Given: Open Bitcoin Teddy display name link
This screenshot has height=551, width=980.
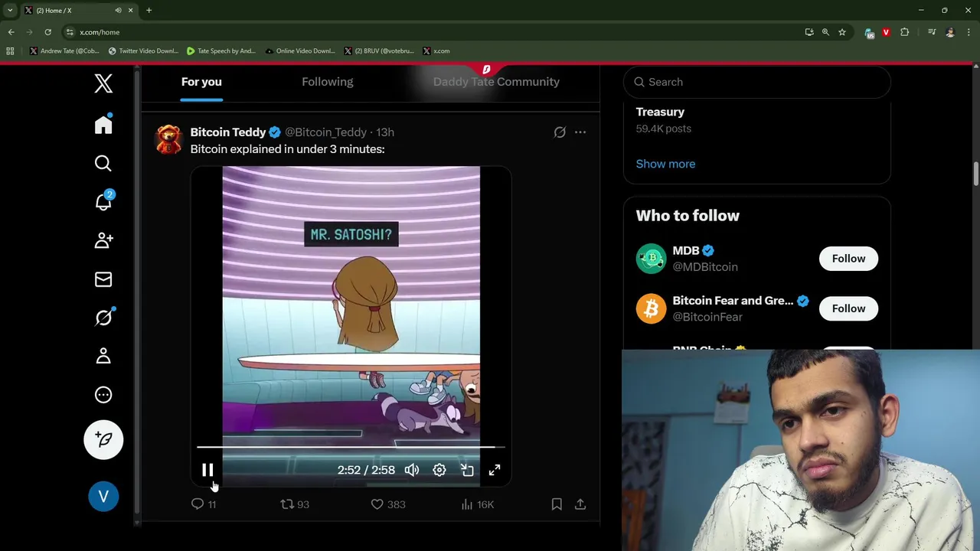Looking at the screenshot, I should 228,132.
